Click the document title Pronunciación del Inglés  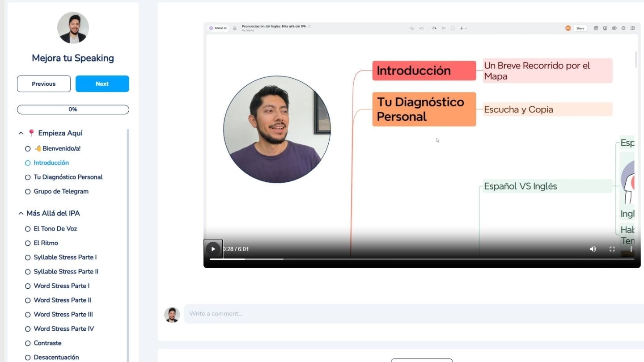coord(274,26)
